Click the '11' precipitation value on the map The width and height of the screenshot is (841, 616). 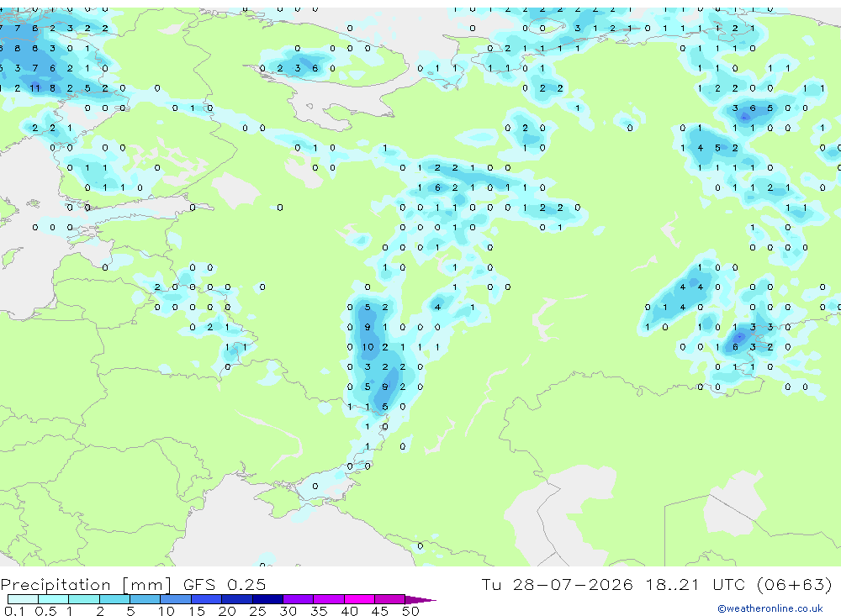tap(34, 88)
